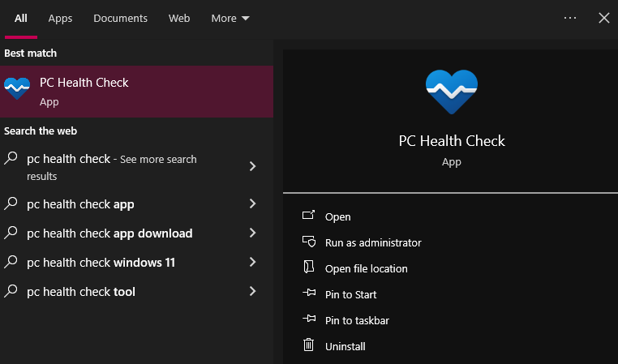Expand the 'See more search results' chevron
The height and width of the screenshot is (364, 618).
(x=253, y=166)
